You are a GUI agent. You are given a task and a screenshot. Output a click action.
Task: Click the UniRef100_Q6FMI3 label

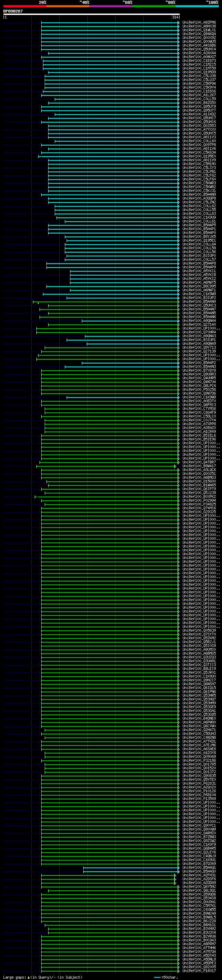(199, 405)
